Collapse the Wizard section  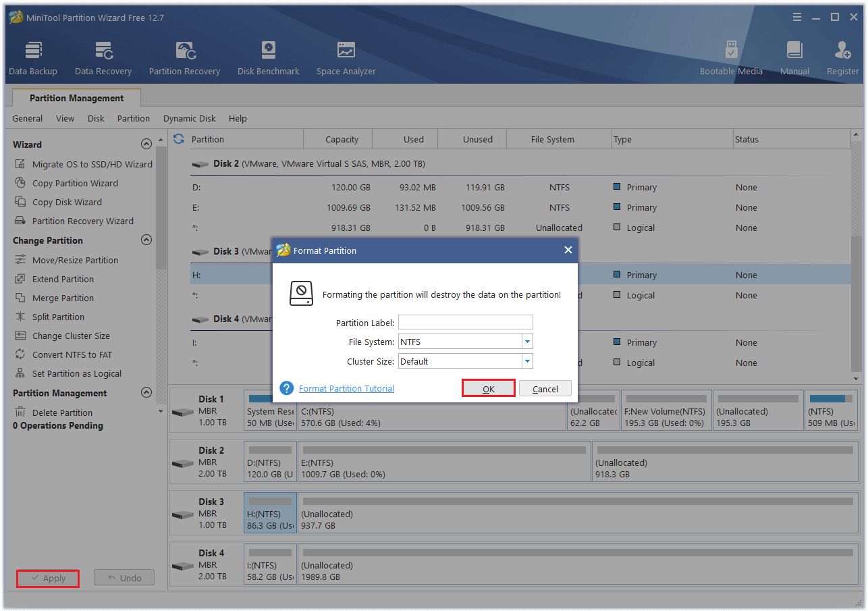click(x=146, y=144)
